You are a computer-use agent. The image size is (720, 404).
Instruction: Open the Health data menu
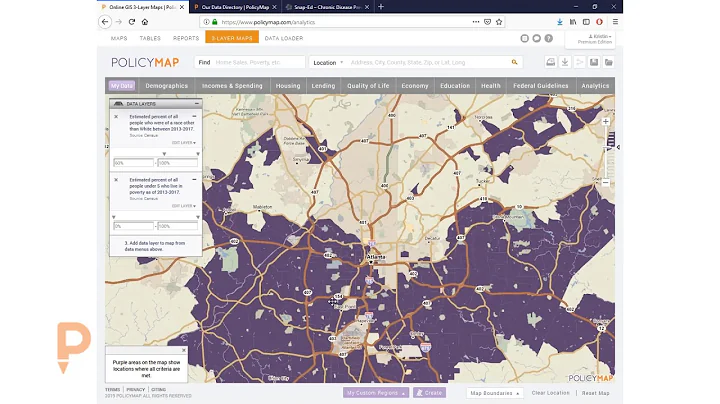click(x=490, y=86)
